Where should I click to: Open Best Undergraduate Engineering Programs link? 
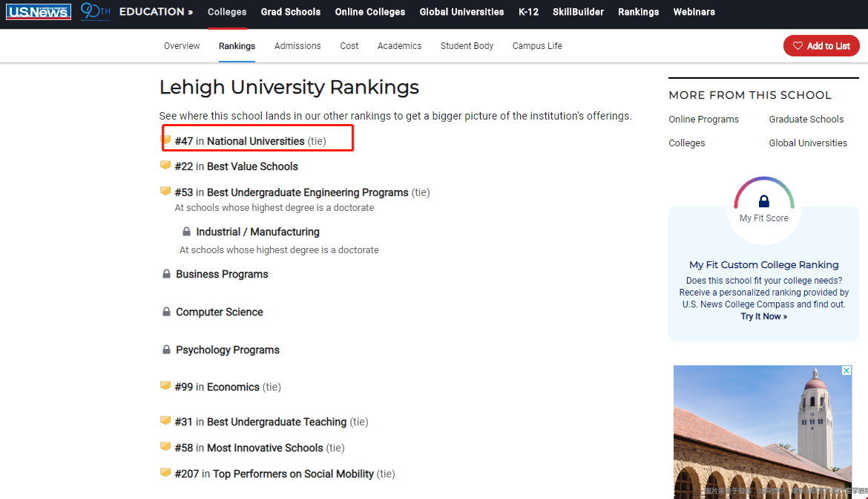(308, 193)
